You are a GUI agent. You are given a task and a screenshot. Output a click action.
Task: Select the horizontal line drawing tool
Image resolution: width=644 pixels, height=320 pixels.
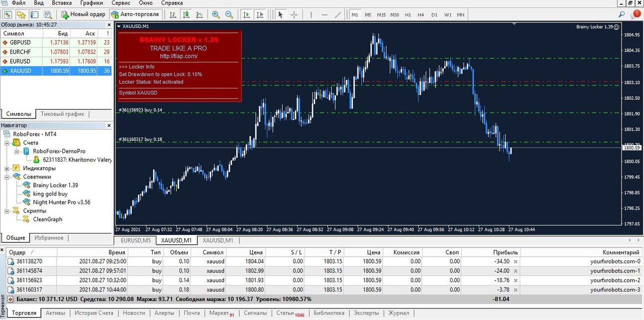[324, 14]
